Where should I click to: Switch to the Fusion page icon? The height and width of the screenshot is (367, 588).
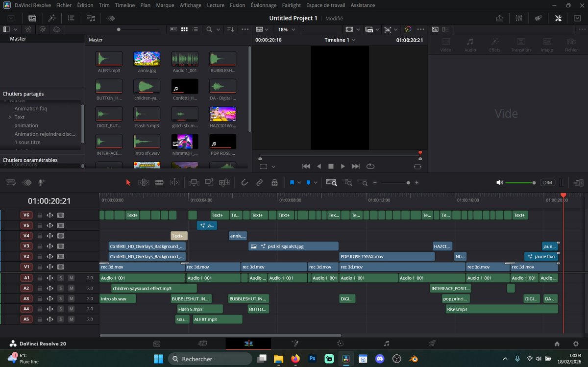tap(295, 343)
